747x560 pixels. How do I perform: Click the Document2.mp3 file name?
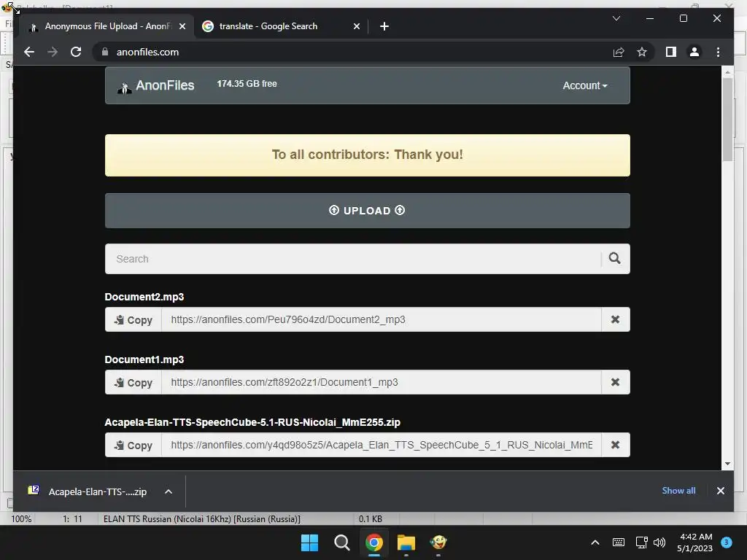144,297
